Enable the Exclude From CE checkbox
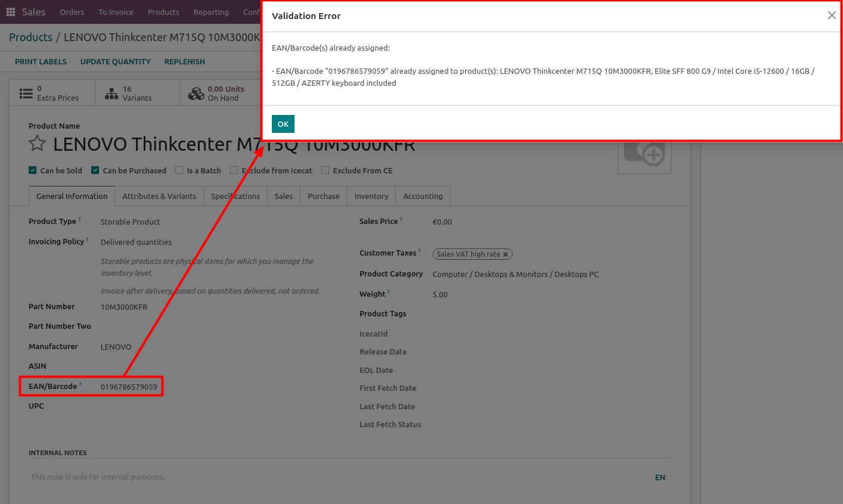The height and width of the screenshot is (504, 843). click(325, 170)
